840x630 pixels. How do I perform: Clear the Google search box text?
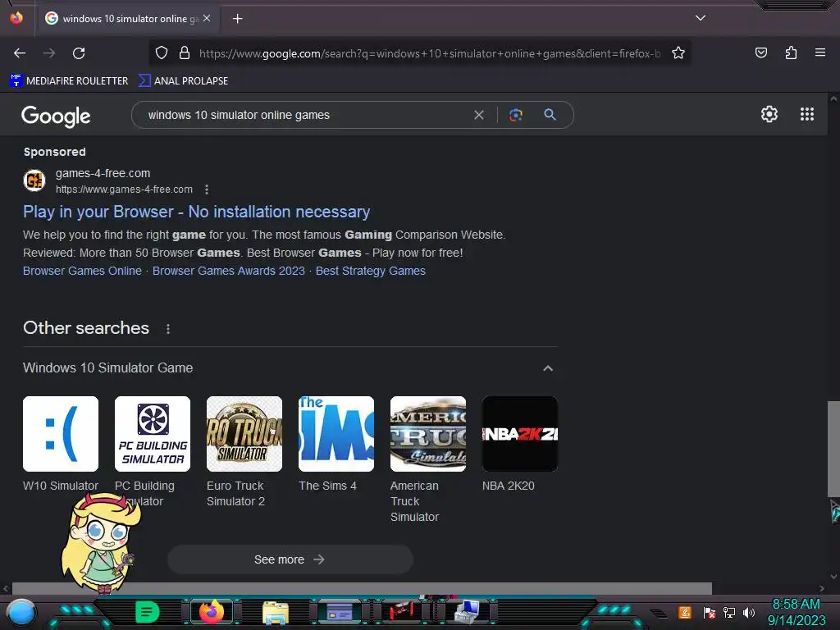tap(479, 115)
